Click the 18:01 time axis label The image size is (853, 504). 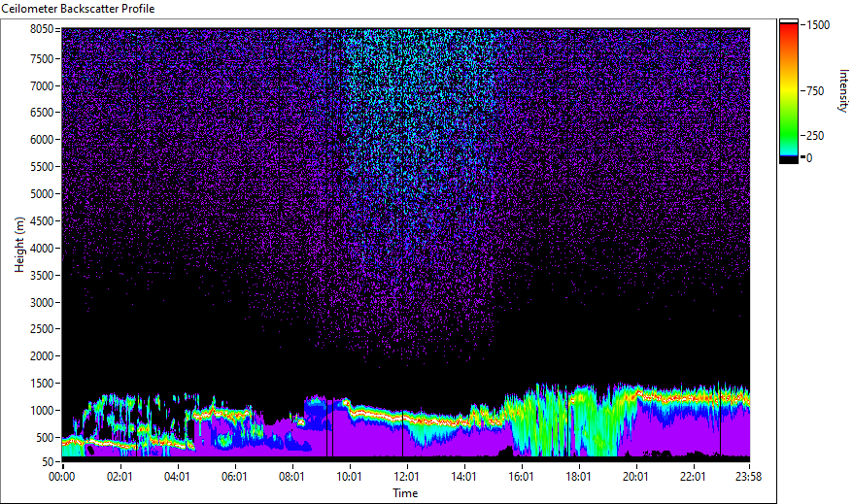pyautogui.click(x=578, y=477)
